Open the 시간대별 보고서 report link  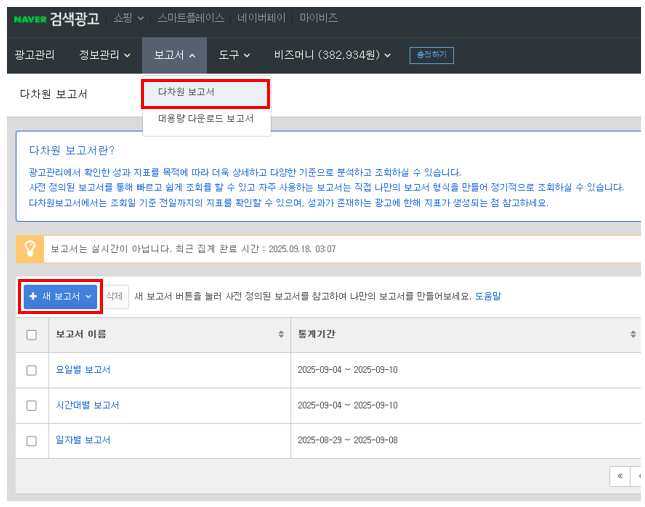pos(87,405)
